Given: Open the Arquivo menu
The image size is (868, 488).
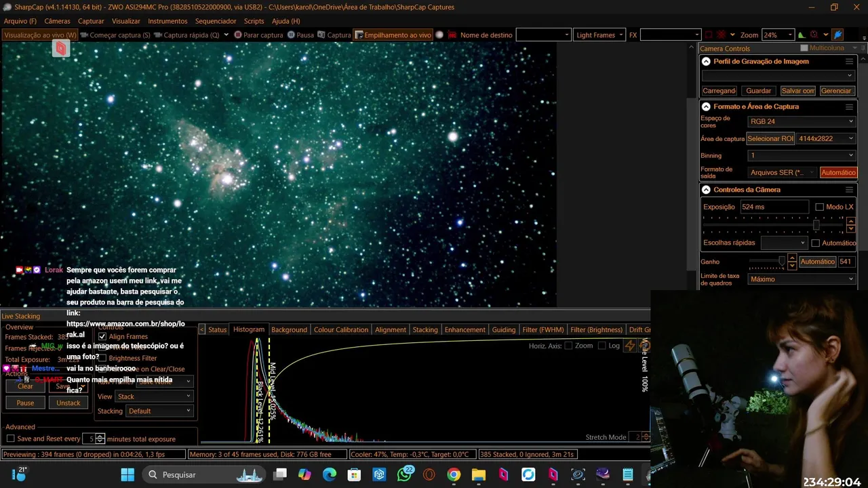Looking at the screenshot, I should [x=20, y=21].
